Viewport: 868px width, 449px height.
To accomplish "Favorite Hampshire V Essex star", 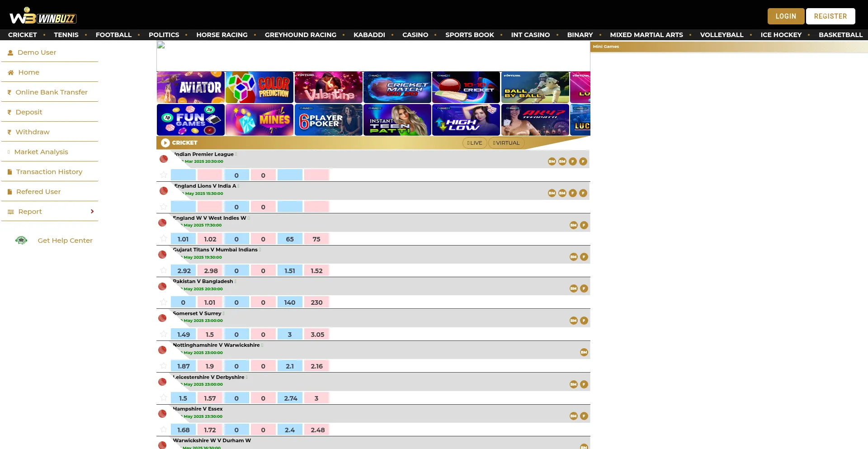I will coord(164,430).
